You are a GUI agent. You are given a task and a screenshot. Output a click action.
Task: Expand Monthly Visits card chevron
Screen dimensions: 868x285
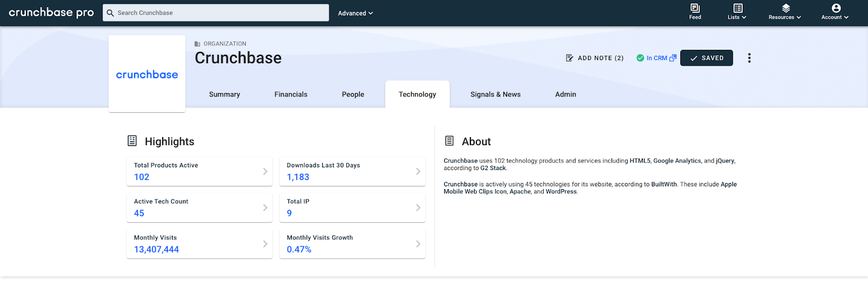[x=265, y=244]
